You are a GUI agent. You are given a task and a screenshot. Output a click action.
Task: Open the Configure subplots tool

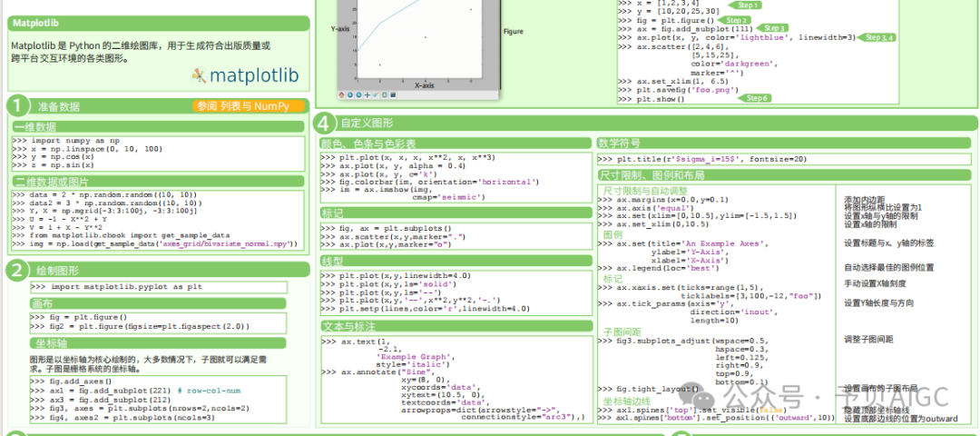pos(385,94)
